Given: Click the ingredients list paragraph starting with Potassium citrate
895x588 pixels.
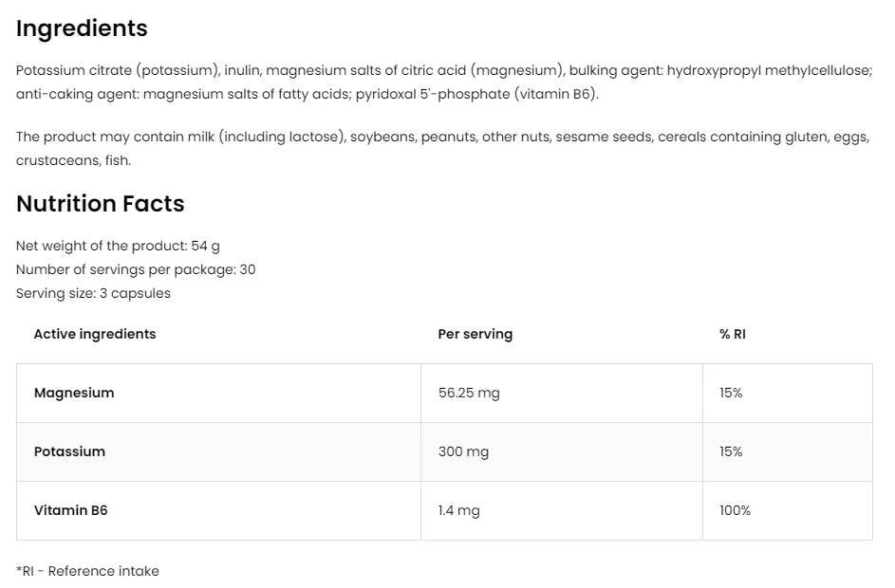Looking at the screenshot, I should click(x=443, y=83).
